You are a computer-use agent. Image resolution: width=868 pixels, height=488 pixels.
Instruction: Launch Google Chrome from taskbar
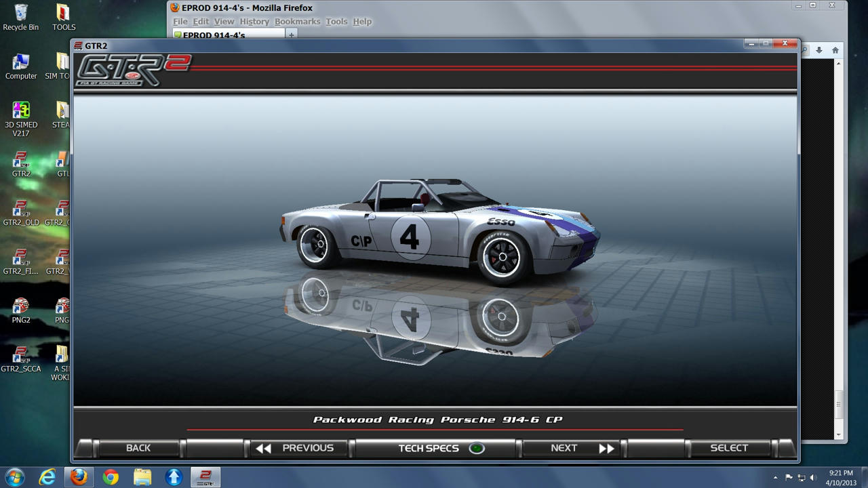(111, 476)
